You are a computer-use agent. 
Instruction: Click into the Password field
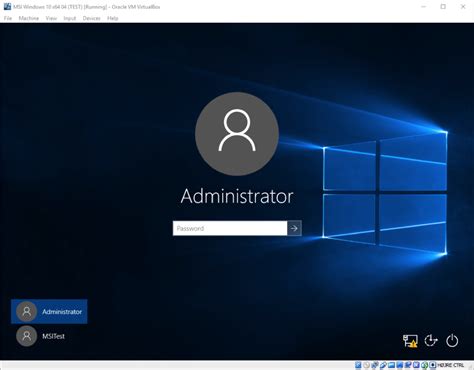click(x=230, y=228)
